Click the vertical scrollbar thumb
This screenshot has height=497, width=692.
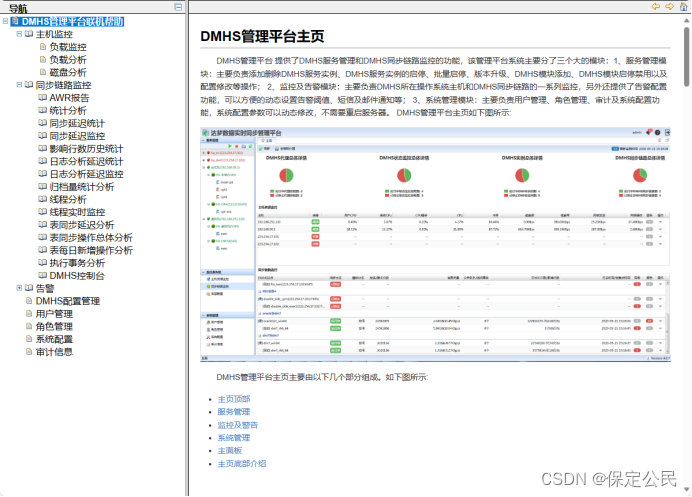(687, 56)
